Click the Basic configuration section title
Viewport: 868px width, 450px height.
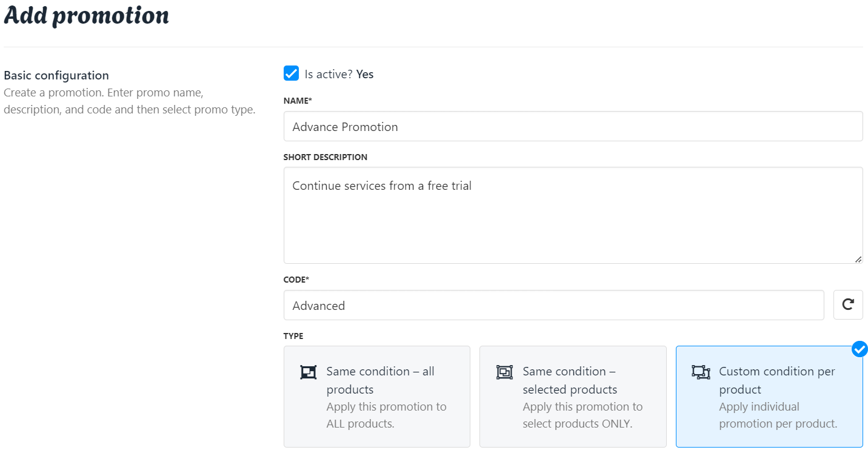coord(56,75)
